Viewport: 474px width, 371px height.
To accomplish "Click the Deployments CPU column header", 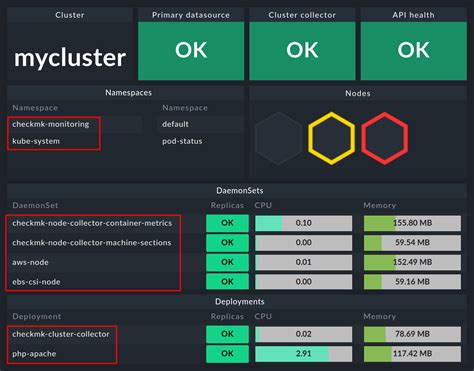I will click(x=263, y=316).
